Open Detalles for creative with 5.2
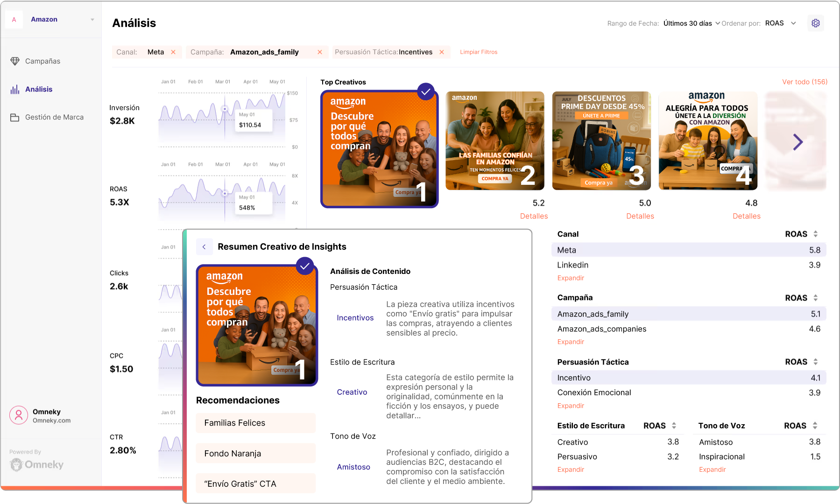The width and height of the screenshot is (840, 504). [534, 216]
